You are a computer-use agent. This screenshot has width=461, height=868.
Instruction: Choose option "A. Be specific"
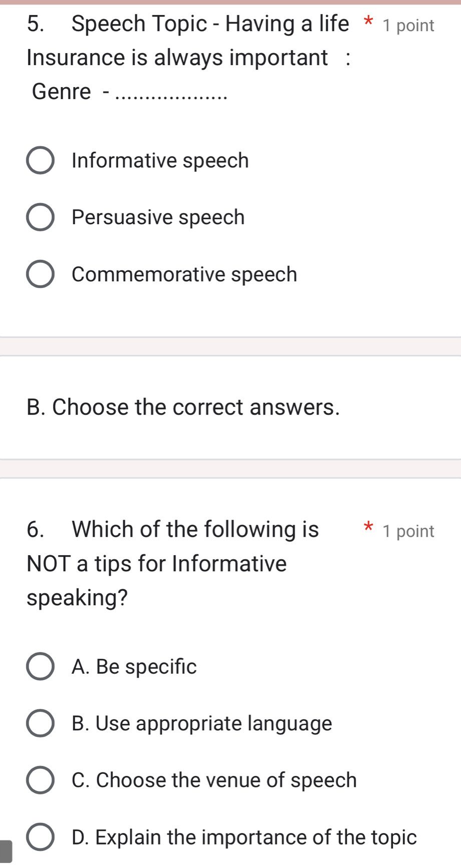click(41, 667)
